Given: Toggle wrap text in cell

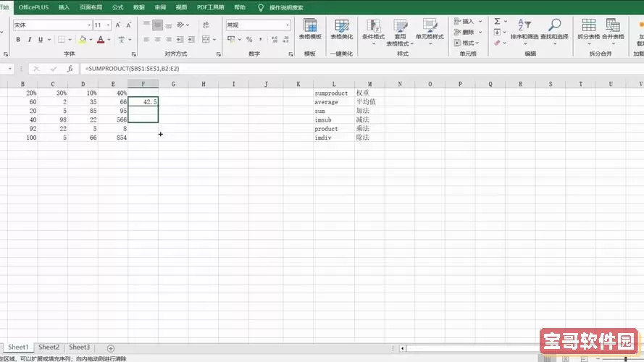Looking at the screenshot, I should 206,25.
